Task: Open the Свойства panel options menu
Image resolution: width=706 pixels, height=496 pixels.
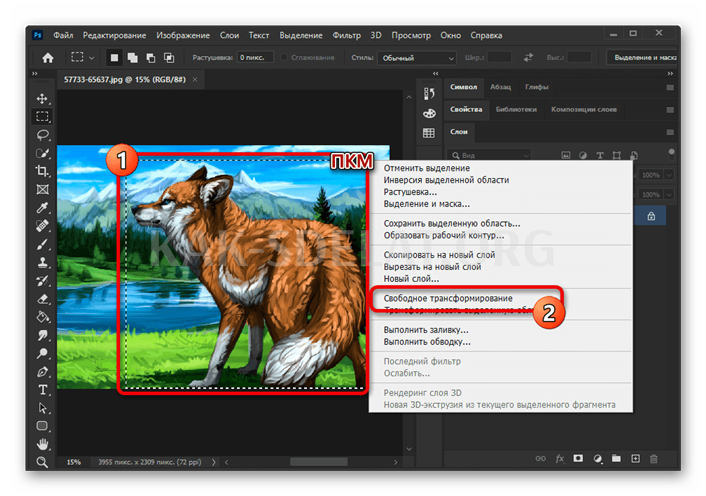Action: coord(670,110)
